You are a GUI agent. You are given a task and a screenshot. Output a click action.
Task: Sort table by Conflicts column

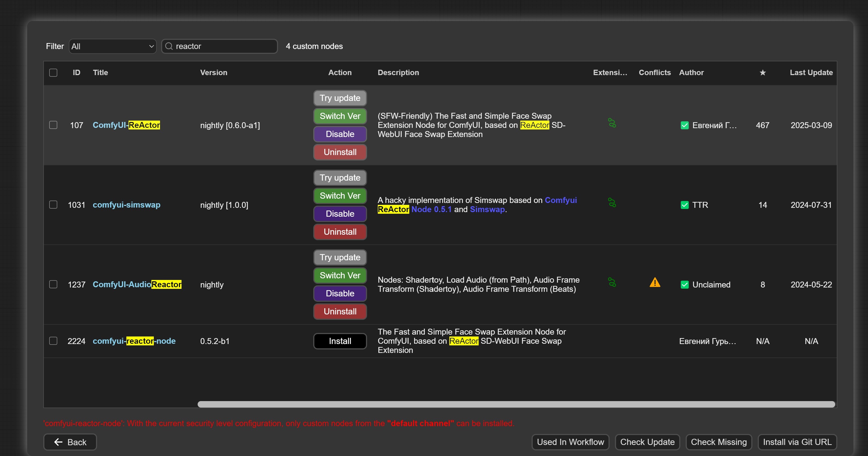click(x=655, y=72)
